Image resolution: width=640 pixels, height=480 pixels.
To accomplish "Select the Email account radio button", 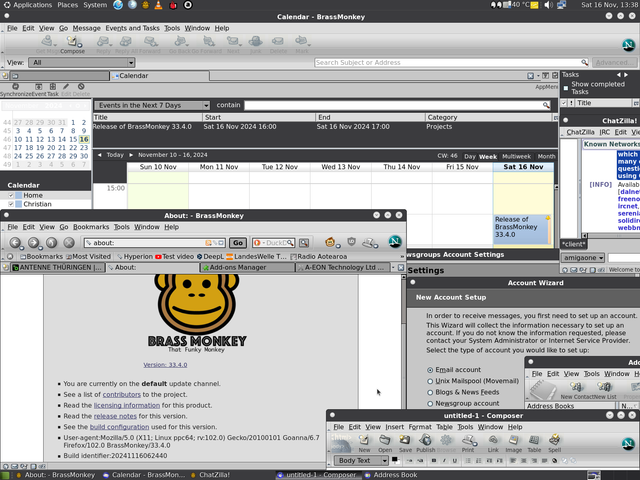I will click(430, 370).
